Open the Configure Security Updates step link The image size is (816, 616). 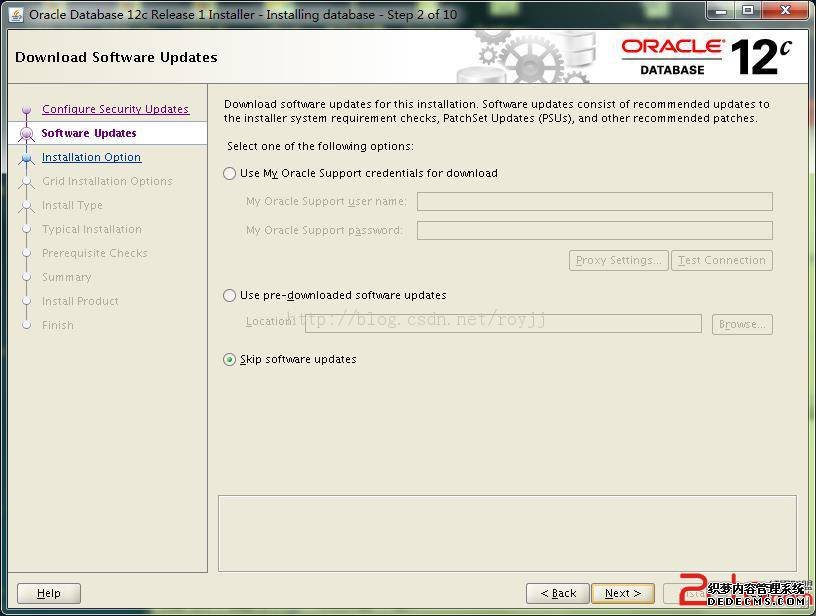click(x=115, y=110)
